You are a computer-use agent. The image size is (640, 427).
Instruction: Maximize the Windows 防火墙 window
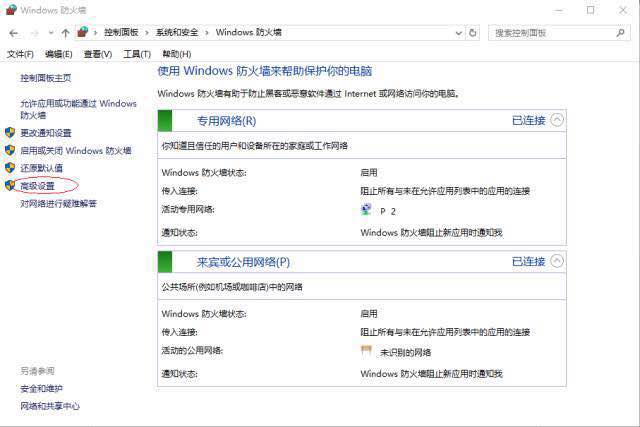591,10
